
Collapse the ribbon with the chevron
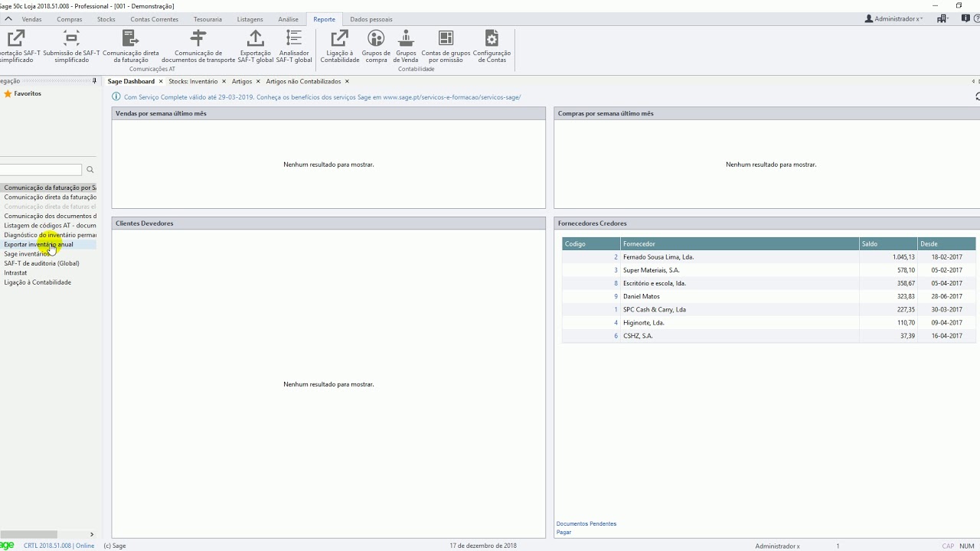(x=8, y=19)
